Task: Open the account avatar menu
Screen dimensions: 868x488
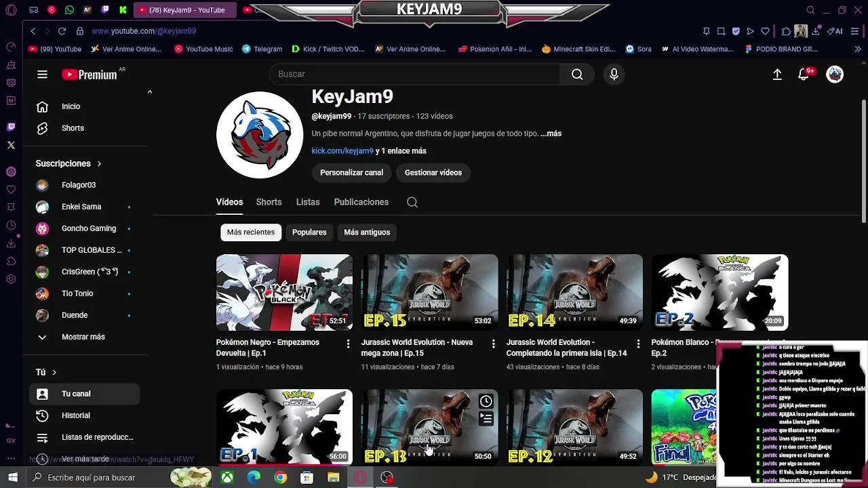Action: pos(835,75)
